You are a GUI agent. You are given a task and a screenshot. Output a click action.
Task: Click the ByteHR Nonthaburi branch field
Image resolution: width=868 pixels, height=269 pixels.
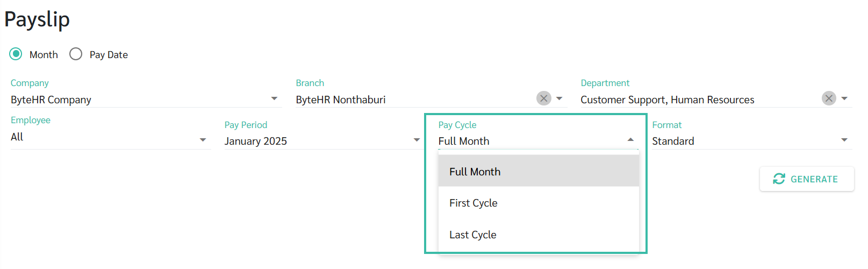(x=341, y=100)
